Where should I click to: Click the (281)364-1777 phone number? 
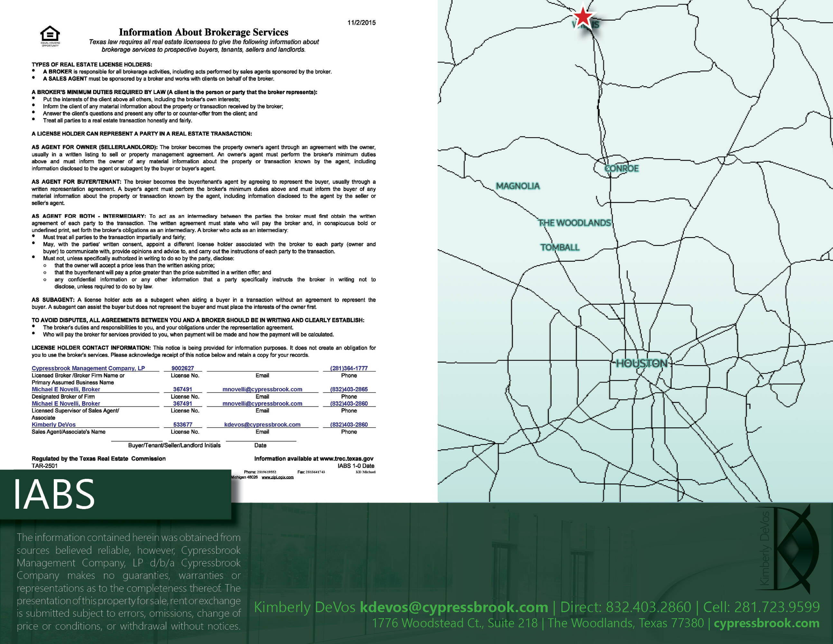coord(349,368)
